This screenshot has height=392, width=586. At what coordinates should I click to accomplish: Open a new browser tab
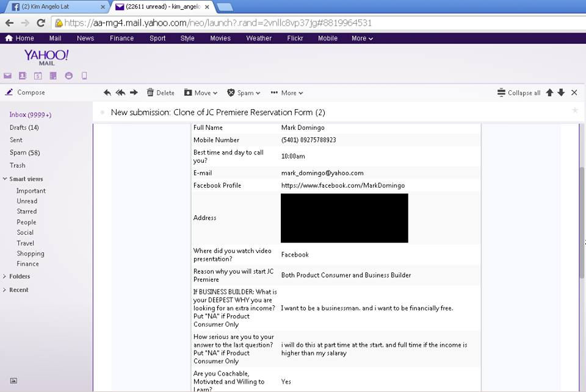click(225, 7)
